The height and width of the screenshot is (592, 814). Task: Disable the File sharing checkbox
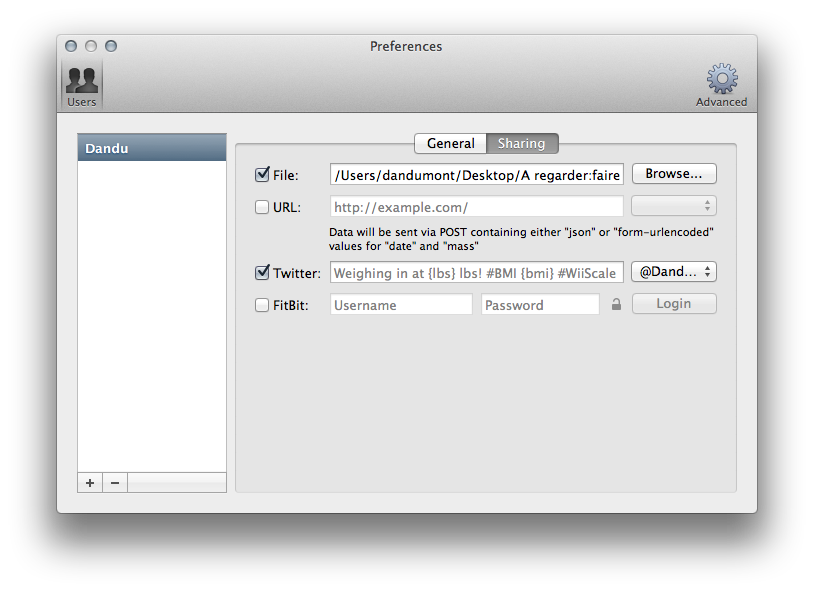(x=263, y=175)
